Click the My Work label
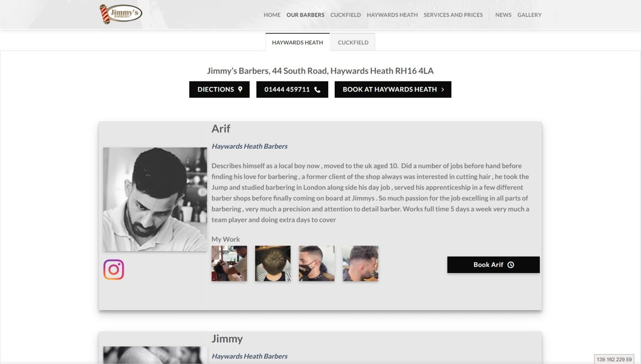 tap(226, 239)
